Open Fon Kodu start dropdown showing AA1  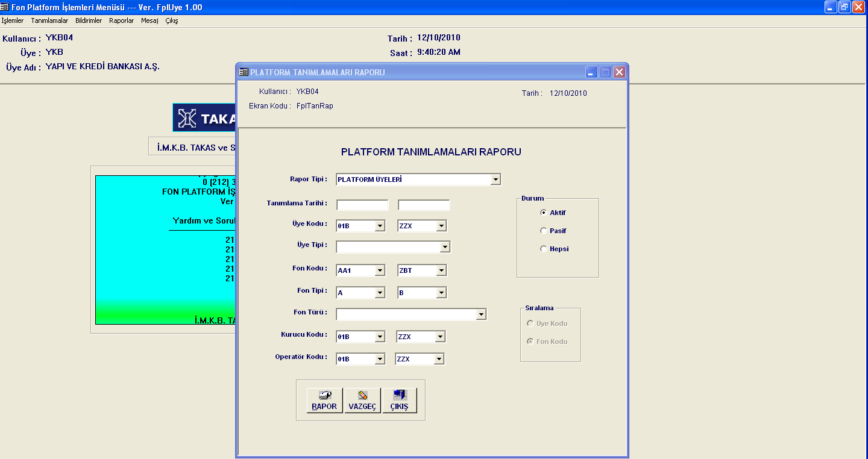pyautogui.click(x=380, y=271)
